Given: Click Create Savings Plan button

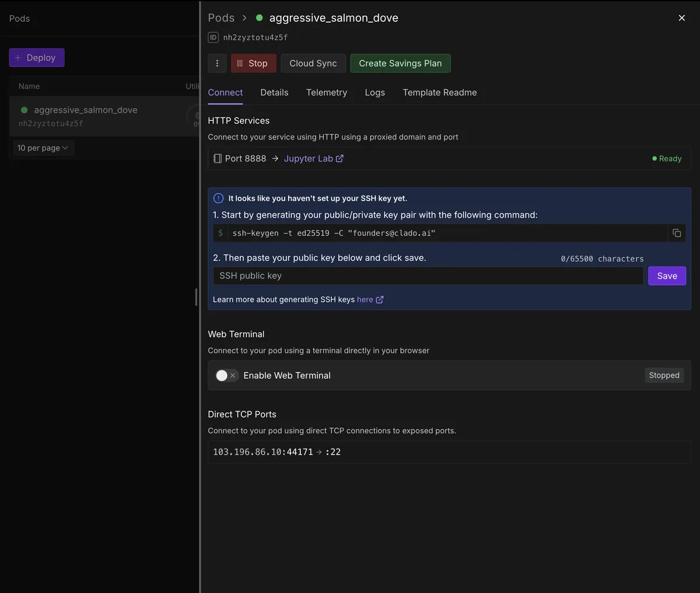Looking at the screenshot, I should pos(400,63).
